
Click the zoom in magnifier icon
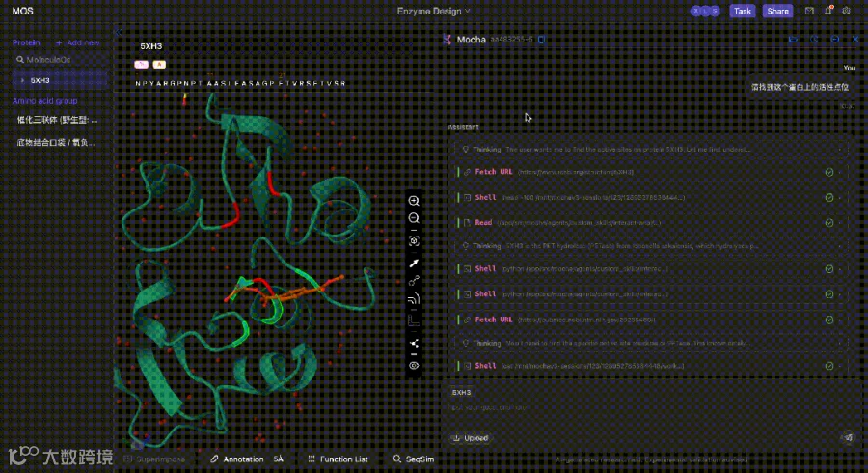(x=414, y=201)
